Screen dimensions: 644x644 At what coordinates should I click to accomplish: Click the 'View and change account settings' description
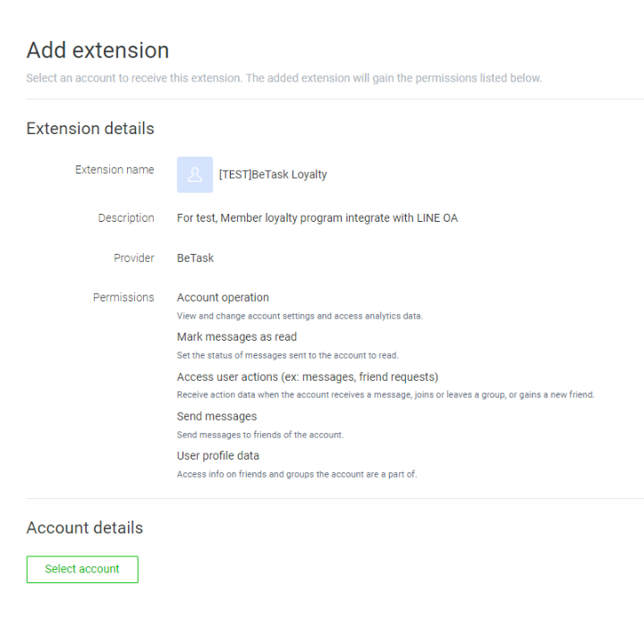300,316
